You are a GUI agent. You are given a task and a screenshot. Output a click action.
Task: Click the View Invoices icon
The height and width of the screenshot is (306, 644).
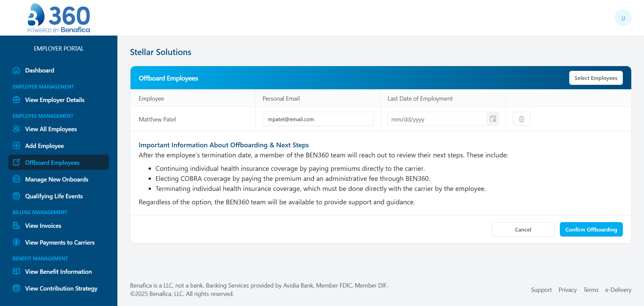pyautogui.click(x=16, y=225)
